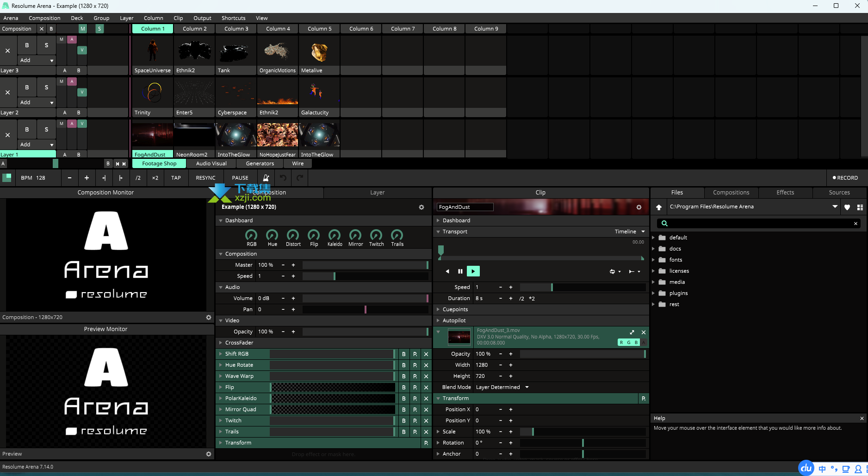
Task: Toggle Bypass on Layer 3
Action: click(x=27, y=45)
